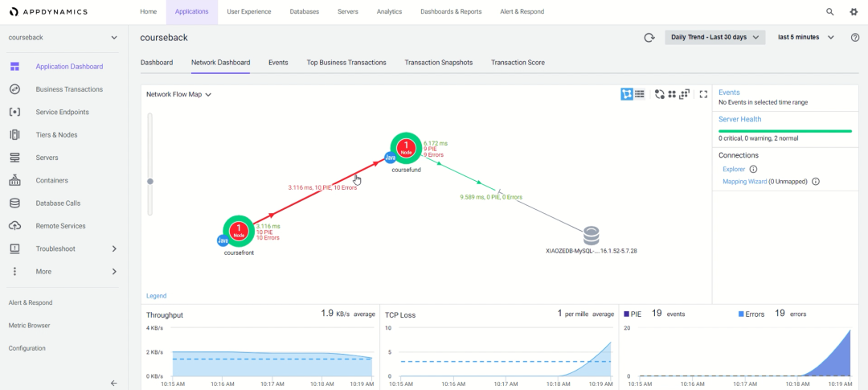Viewport: 868px width, 390px height.
Task: Open the Network Flow Map dropdown
Action: 178,94
